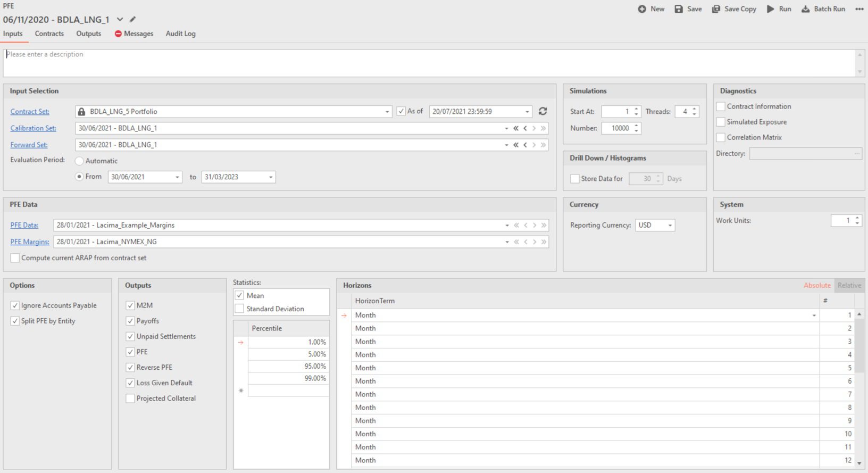Increase the simulation Number stepper
This screenshot has width=868, height=473.
coord(636,126)
